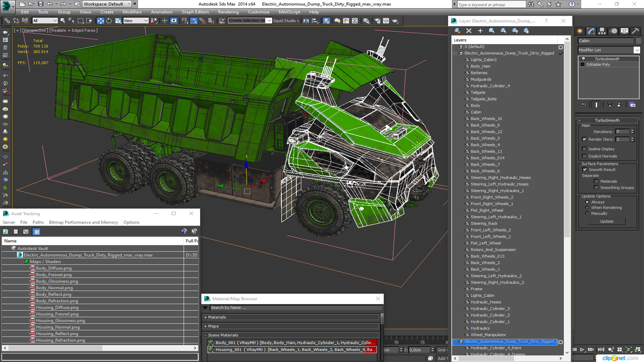Save the file with floppy icon
The image size is (644, 362).
point(40,4)
